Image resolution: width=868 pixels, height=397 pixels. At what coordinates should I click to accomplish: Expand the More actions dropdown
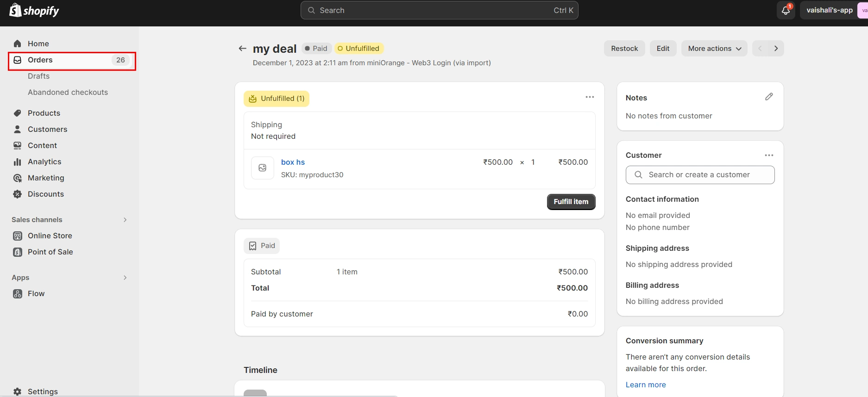click(714, 49)
